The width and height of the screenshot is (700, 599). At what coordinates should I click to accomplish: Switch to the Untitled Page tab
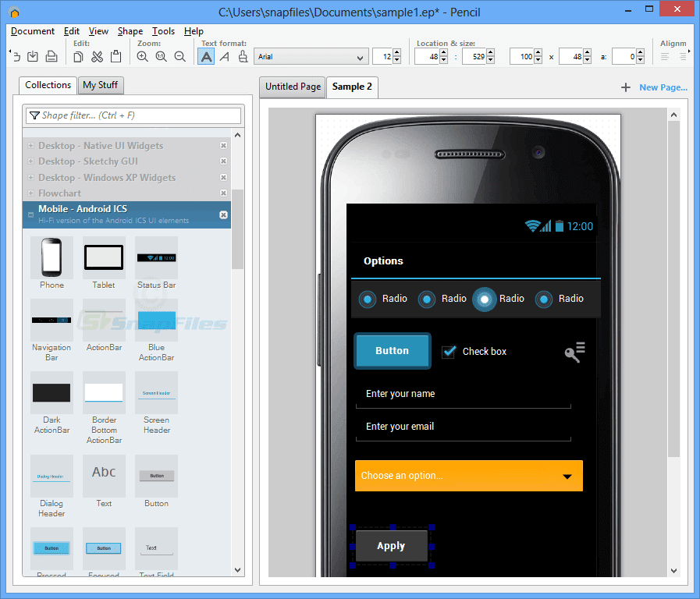tap(291, 87)
